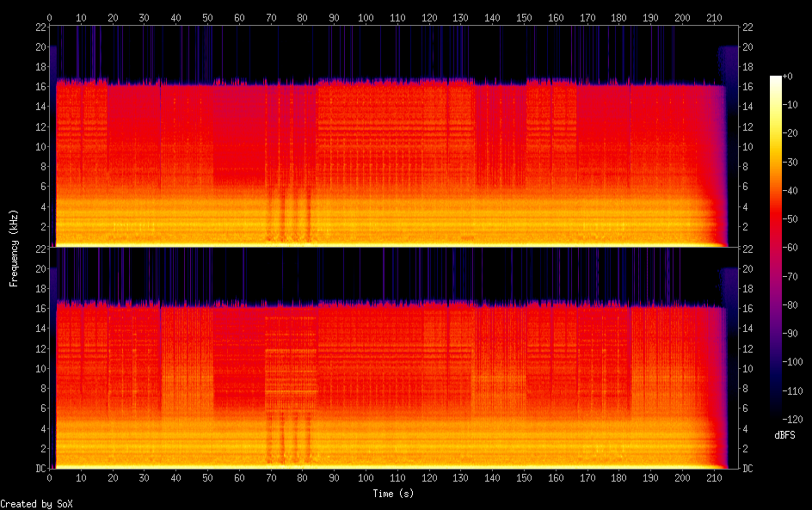The width and height of the screenshot is (812, 510).
Task: Click the 10 kHz label on the lower-right axis
Action: [x=747, y=368]
